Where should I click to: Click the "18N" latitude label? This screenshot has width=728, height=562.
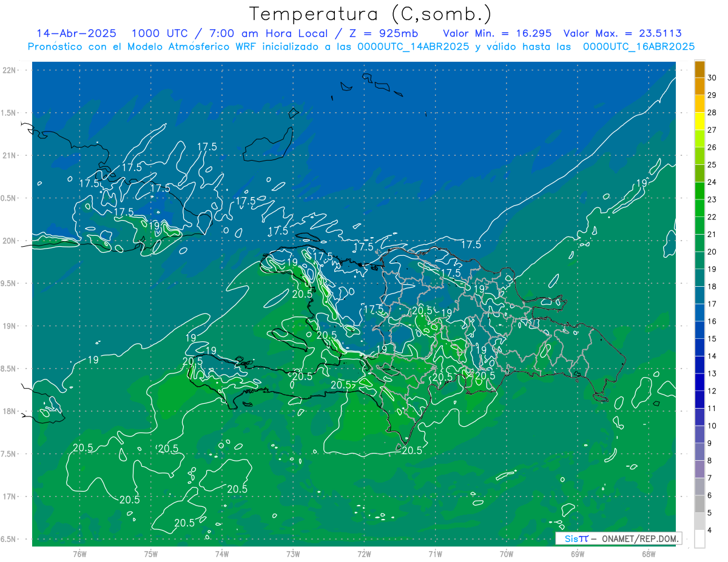click(10, 411)
